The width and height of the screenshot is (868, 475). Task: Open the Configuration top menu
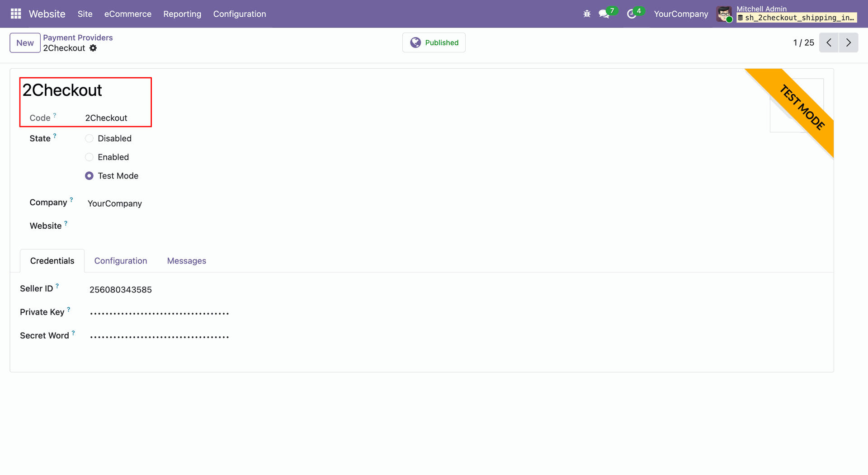tap(240, 14)
